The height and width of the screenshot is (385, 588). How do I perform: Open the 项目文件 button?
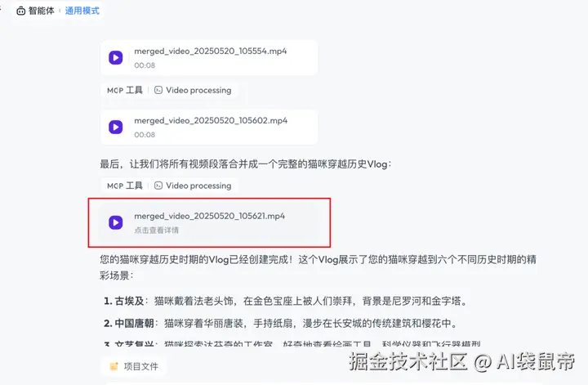[x=134, y=366]
